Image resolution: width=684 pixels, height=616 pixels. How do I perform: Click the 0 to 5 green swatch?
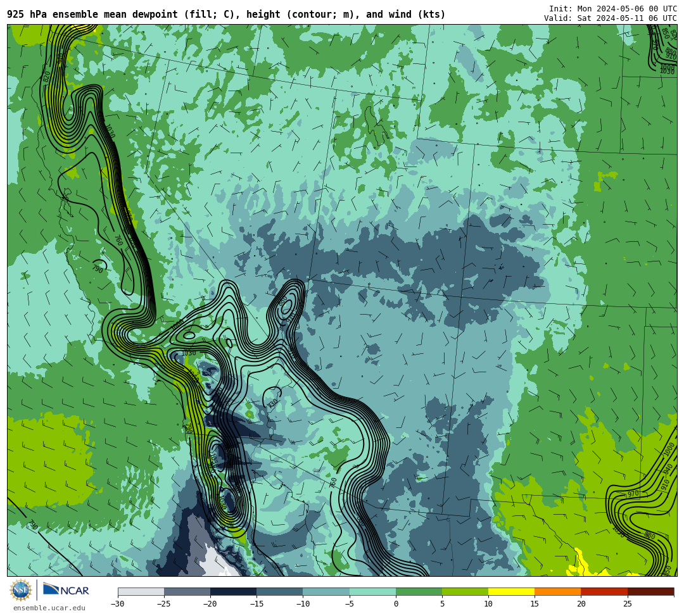[419, 591]
